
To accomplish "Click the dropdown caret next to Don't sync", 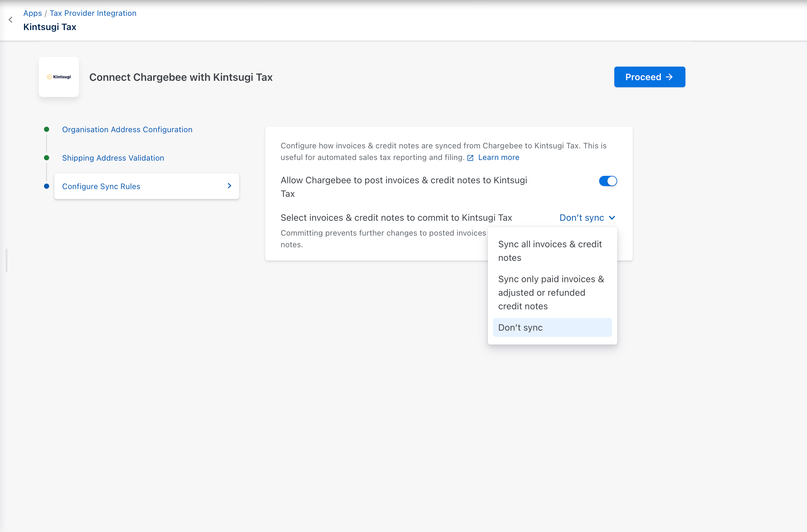I will click(x=612, y=218).
